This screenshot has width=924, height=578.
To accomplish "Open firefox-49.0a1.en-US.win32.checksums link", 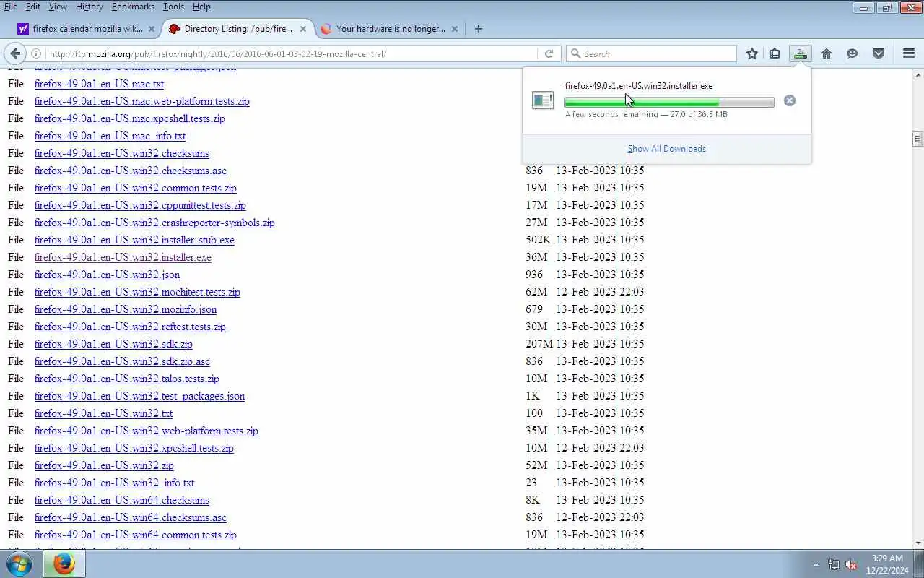I will [122, 153].
